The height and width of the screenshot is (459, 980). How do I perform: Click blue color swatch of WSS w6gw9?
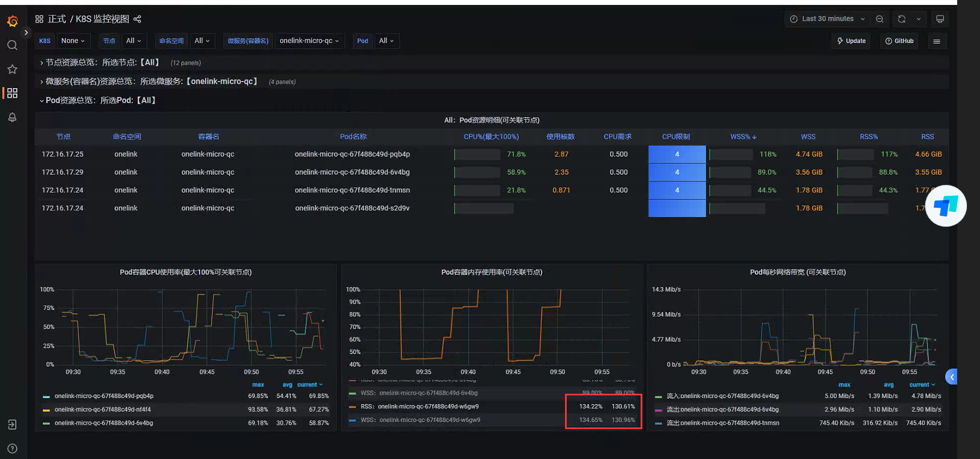[x=352, y=420]
